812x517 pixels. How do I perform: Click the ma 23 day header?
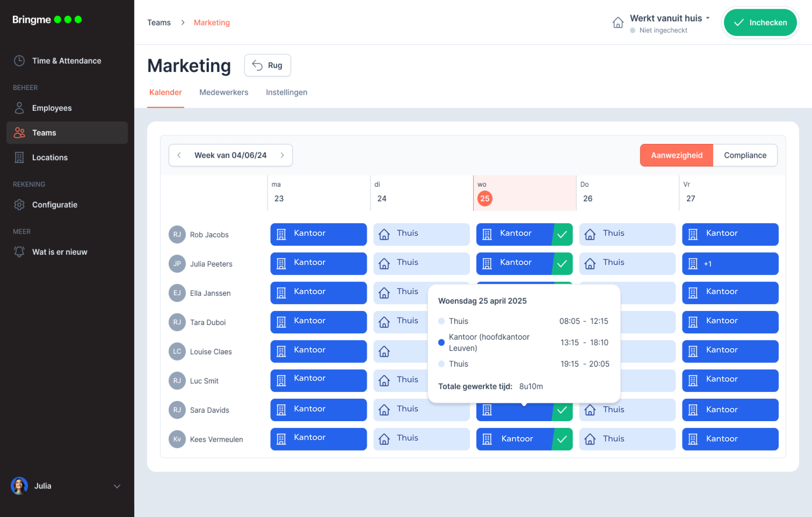pos(319,193)
